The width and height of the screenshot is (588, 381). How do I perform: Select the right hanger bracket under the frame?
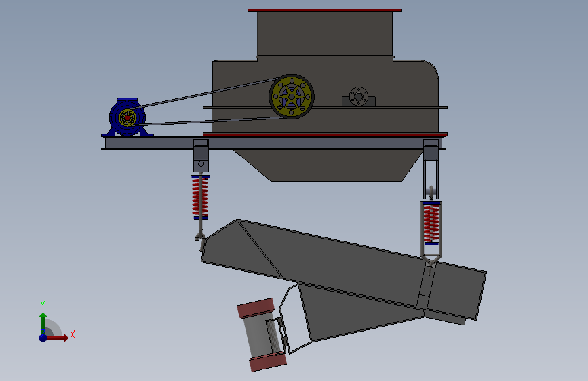(x=431, y=169)
